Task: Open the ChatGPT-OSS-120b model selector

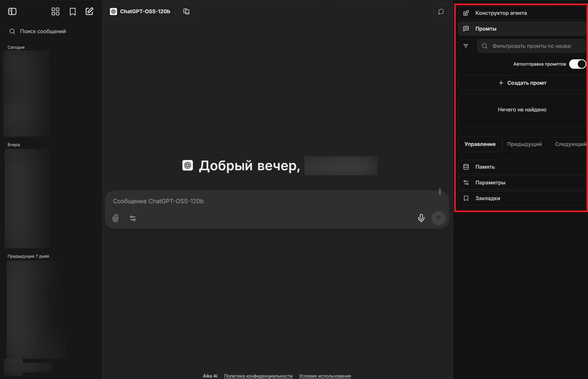Action: [140, 11]
